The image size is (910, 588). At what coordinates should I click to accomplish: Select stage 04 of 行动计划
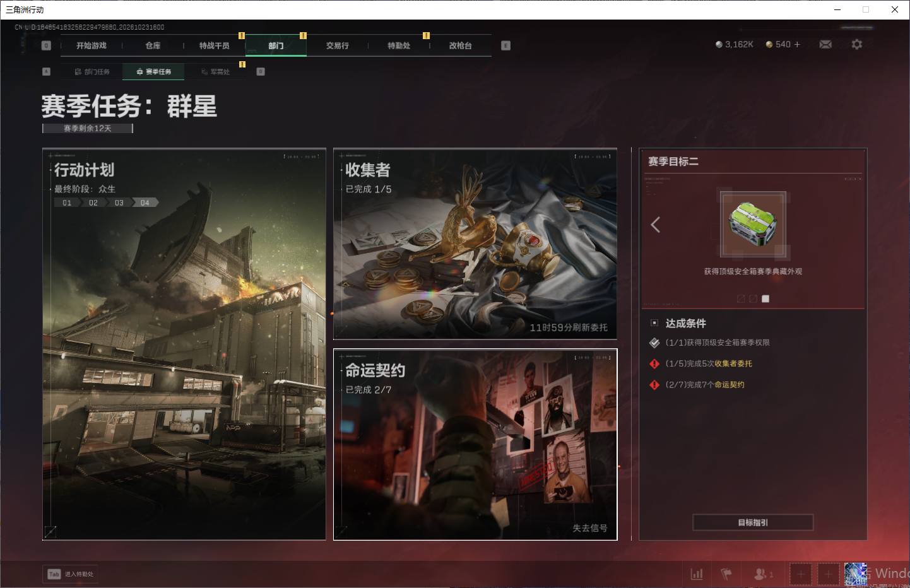tap(145, 203)
